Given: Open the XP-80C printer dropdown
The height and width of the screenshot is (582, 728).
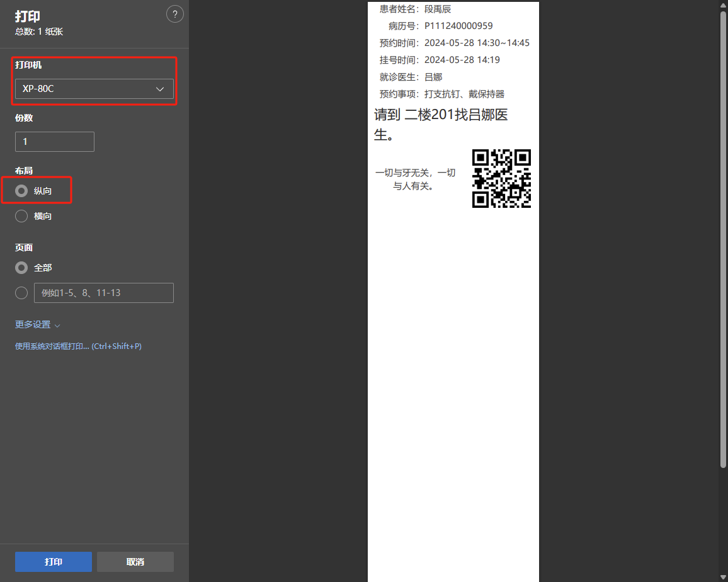Looking at the screenshot, I should pos(94,89).
